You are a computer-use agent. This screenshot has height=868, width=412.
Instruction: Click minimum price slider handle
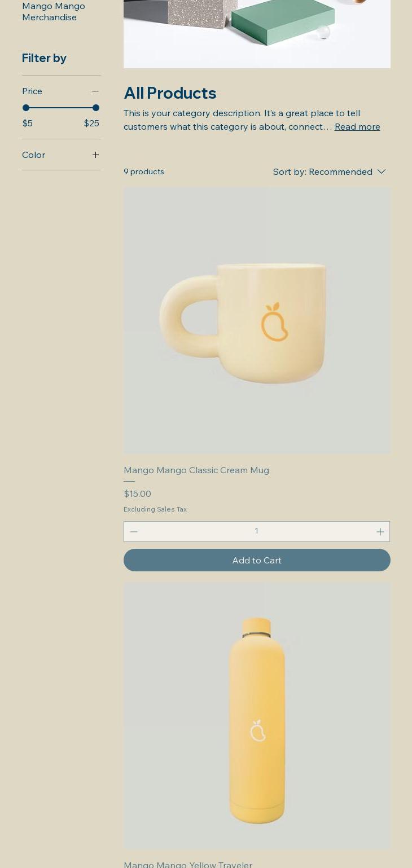pos(26,108)
